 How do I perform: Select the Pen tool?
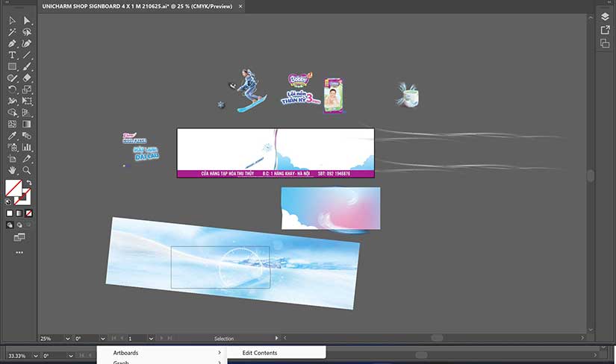coord(12,43)
